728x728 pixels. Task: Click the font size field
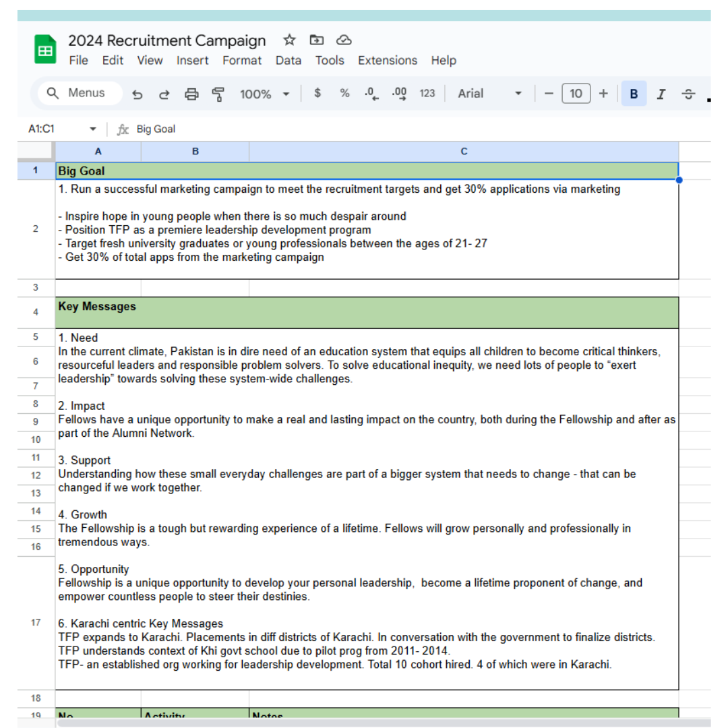pyautogui.click(x=576, y=94)
